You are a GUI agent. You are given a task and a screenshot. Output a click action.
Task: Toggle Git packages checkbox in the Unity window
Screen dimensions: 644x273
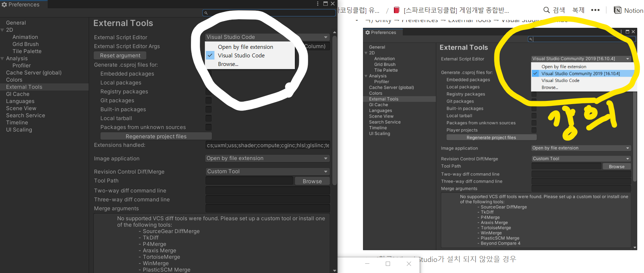click(x=208, y=101)
